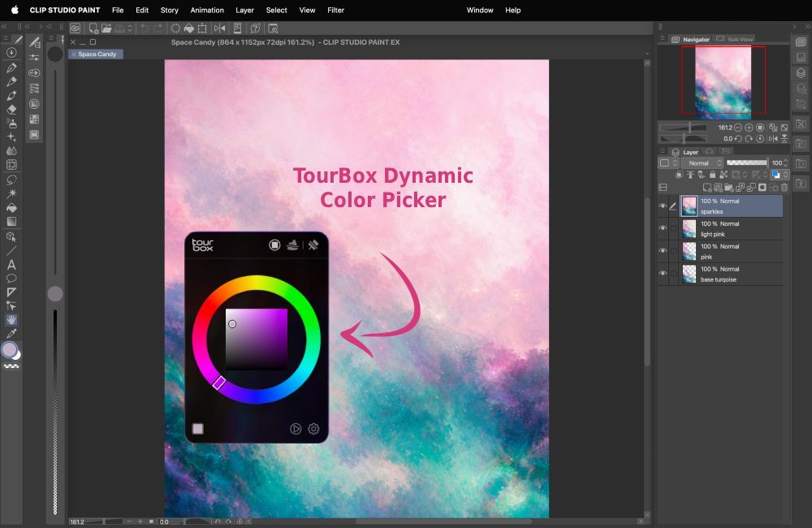Delete the selected layer with trash icon
This screenshot has height=528, width=812.
[x=784, y=188]
